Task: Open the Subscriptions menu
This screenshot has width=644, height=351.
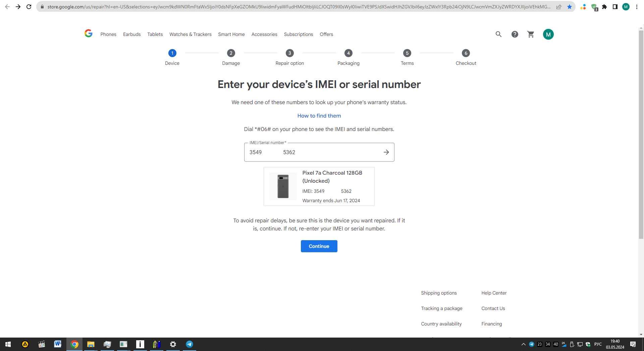Action: pos(299,34)
